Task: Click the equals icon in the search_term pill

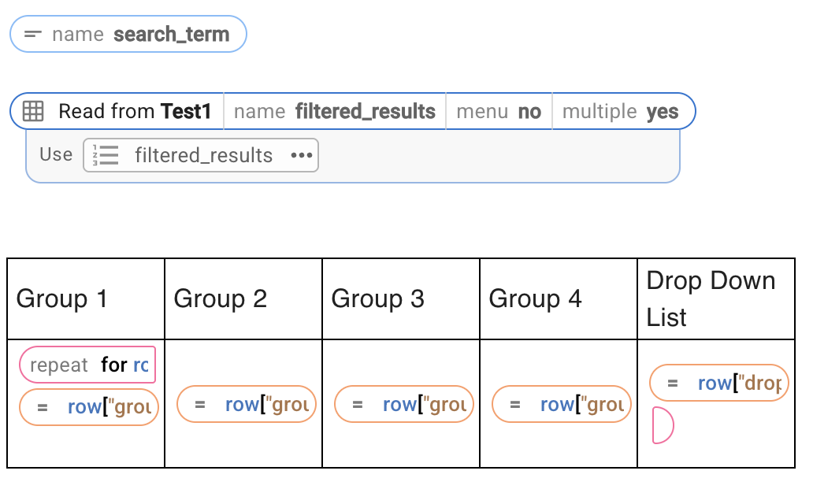Action: coord(32,35)
